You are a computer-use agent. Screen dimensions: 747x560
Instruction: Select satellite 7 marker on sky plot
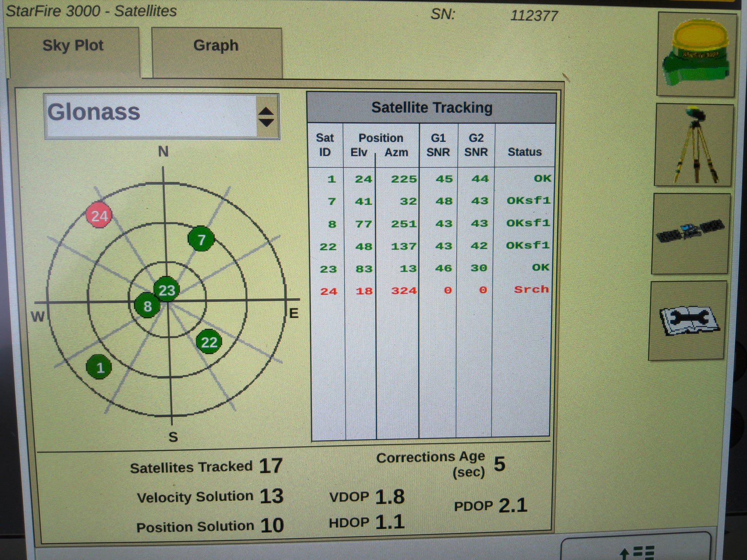pyautogui.click(x=201, y=239)
